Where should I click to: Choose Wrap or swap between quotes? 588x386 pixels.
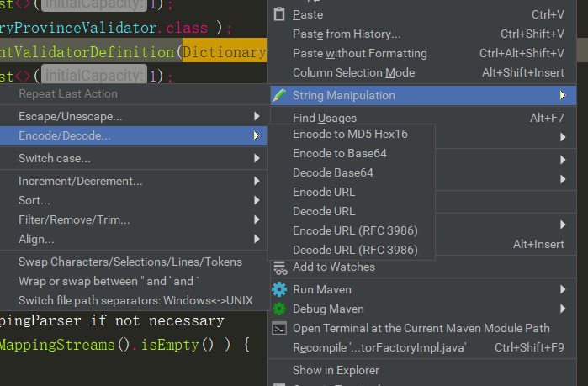[x=133, y=281]
